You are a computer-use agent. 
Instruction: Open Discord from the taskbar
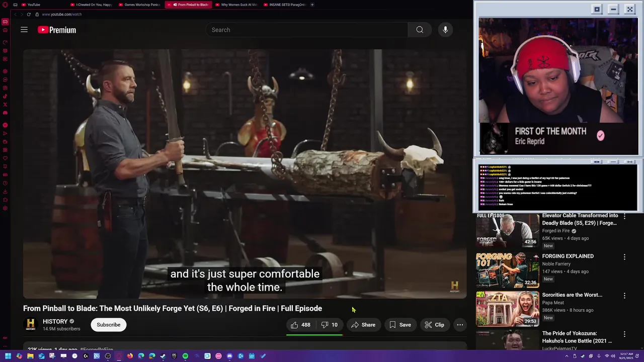(x=229, y=356)
